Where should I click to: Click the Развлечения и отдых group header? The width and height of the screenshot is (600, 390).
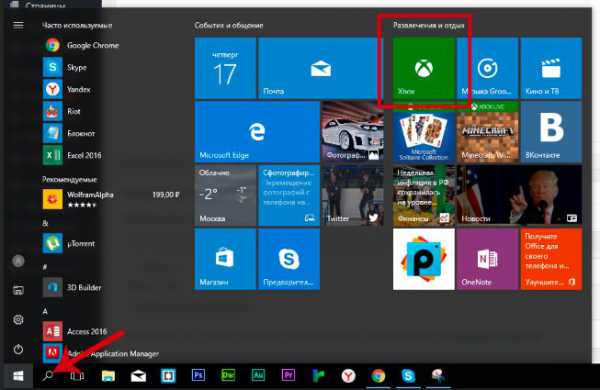click(x=429, y=25)
